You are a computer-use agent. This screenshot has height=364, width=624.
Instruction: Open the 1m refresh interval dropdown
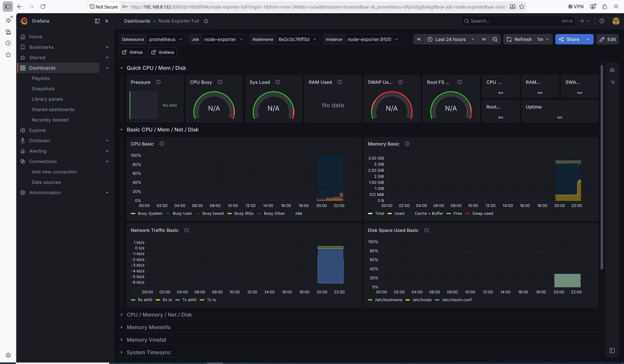click(x=543, y=39)
